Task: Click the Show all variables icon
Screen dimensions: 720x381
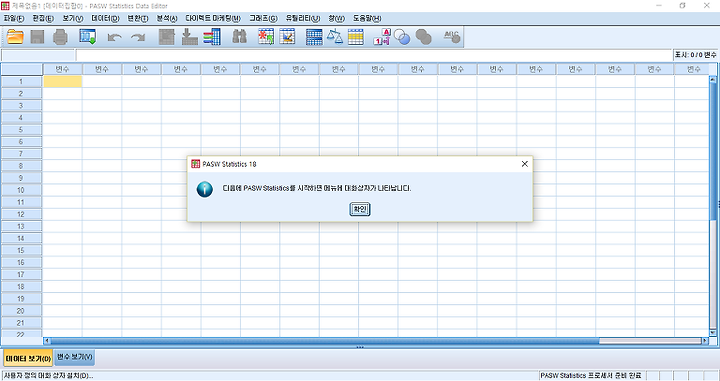Action: (423, 37)
